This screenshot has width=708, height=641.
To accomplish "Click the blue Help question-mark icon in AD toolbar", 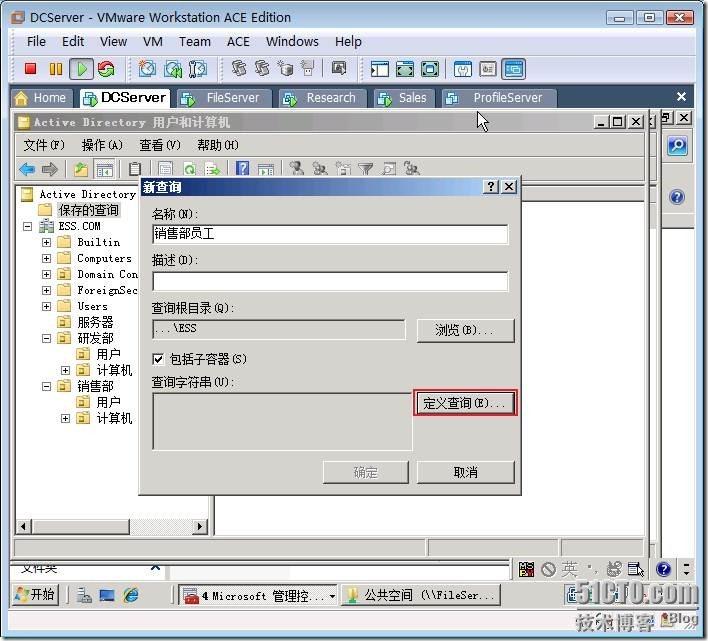I will coord(242,169).
